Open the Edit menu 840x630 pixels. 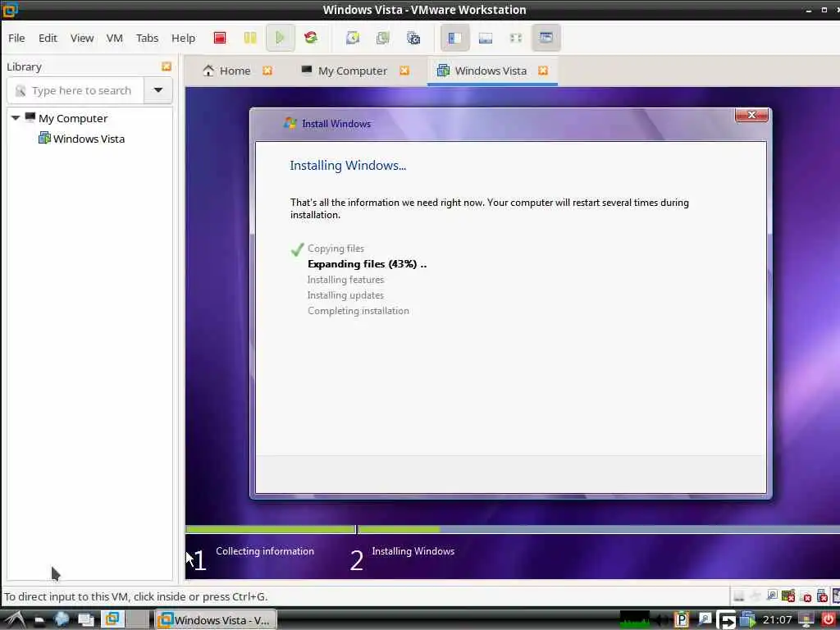coord(48,38)
